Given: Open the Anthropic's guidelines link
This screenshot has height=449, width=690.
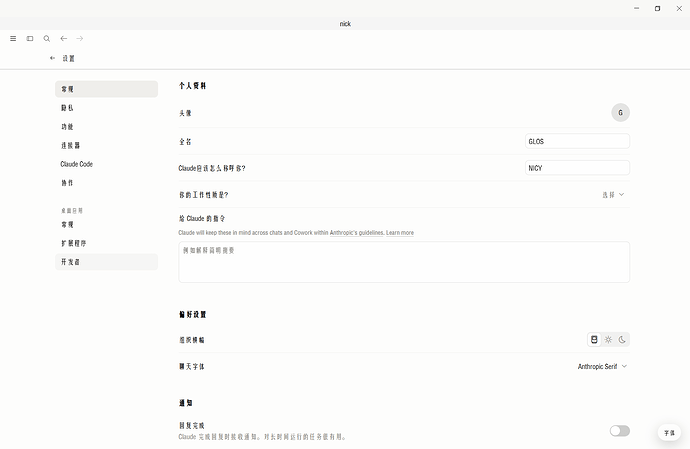Looking at the screenshot, I should click(x=357, y=232).
